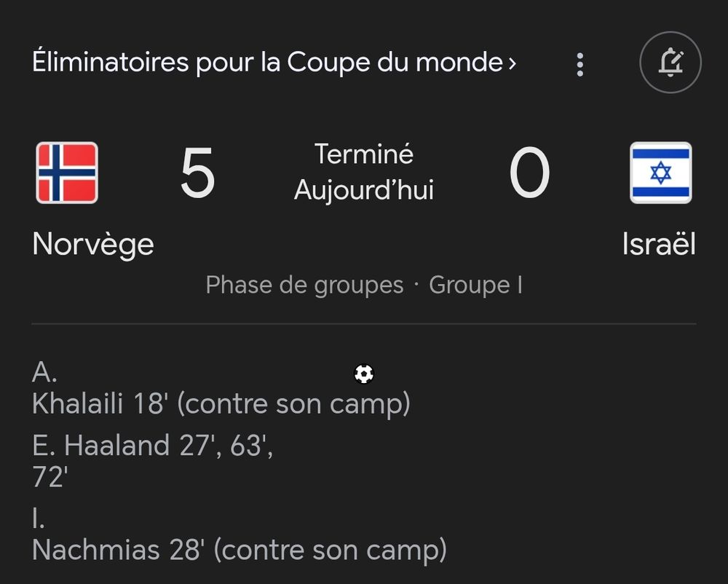Enable match notifications with bell icon
The width and height of the screenshot is (728, 584).
pyautogui.click(x=670, y=63)
